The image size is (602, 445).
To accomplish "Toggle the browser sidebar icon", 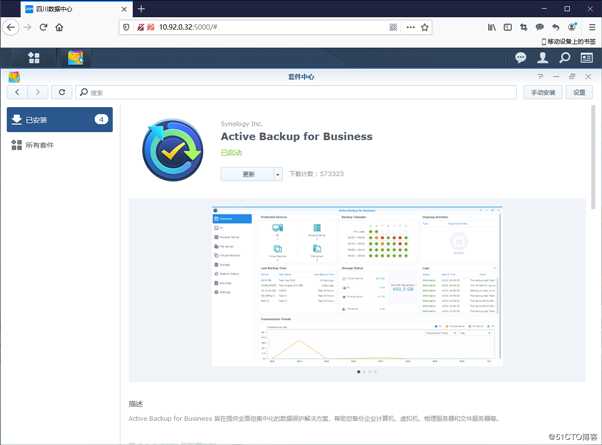I will (508, 27).
